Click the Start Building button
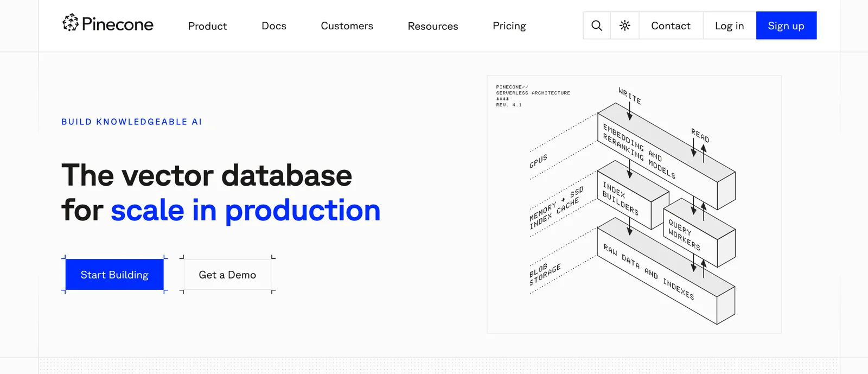 [x=114, y=275]
